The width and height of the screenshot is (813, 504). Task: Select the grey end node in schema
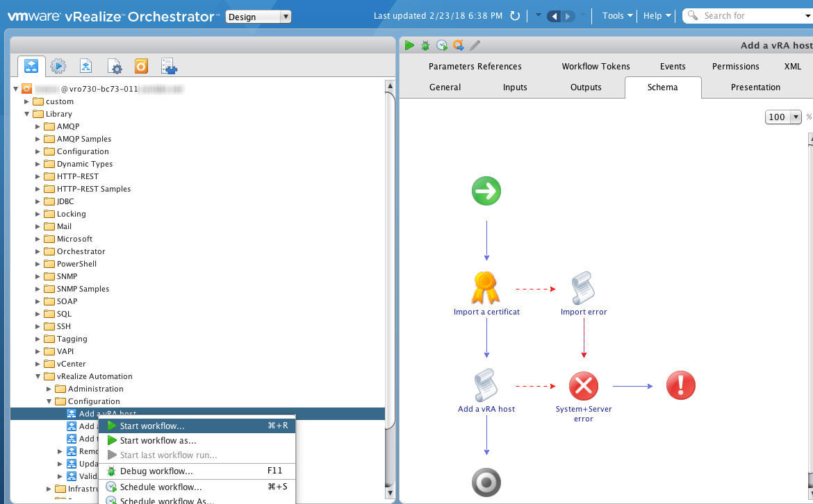486,482
